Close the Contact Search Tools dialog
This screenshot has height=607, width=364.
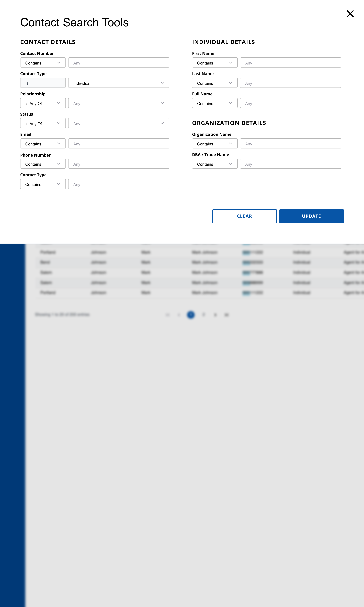[350, 14]
